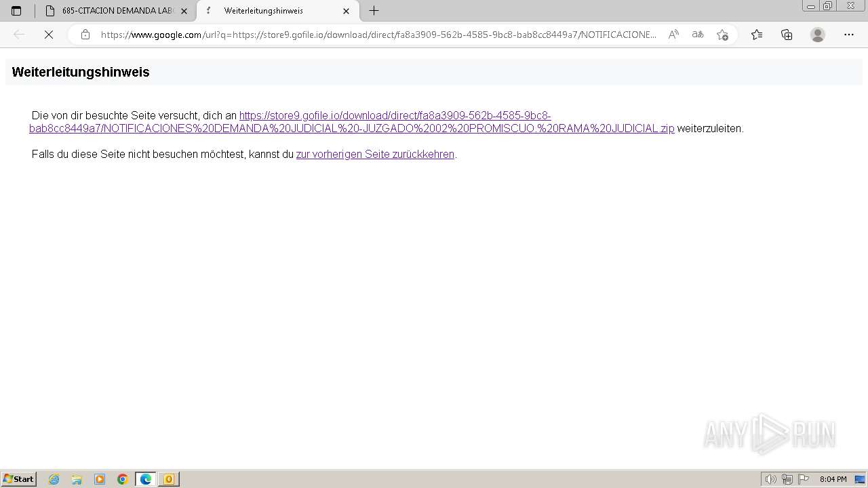The image size is (868, 488).
Task: Open Windows Explorer from the taskbar
Action: click(77, 479)
